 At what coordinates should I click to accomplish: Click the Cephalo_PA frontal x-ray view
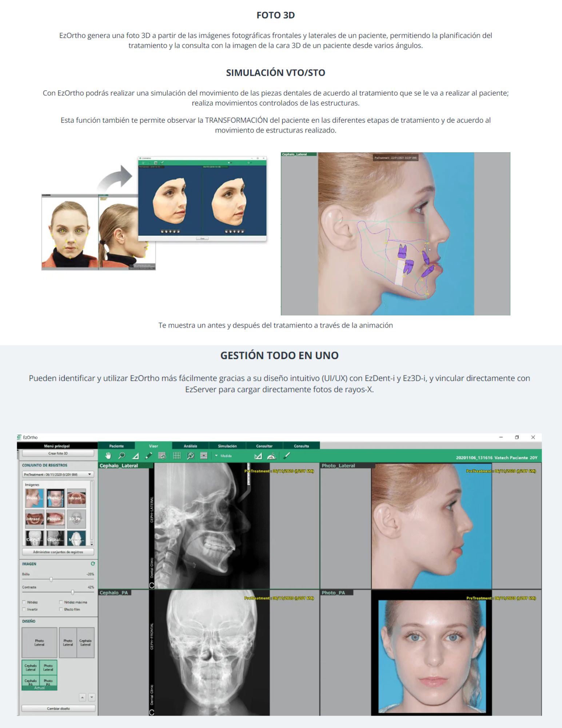point(209,653)
